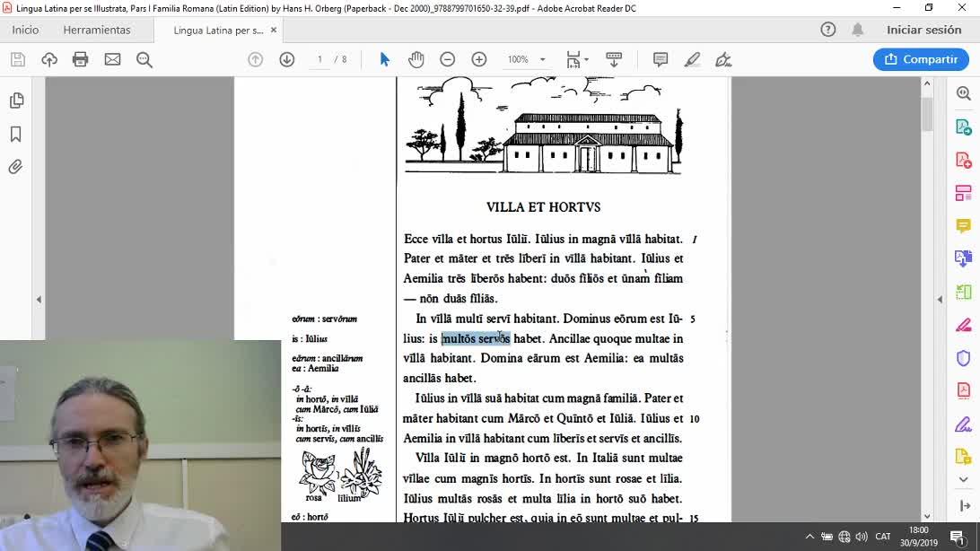This screenshot has height=551, width=980.
Task: Click the villa illustration in the page
Action: tap(543, 127)
